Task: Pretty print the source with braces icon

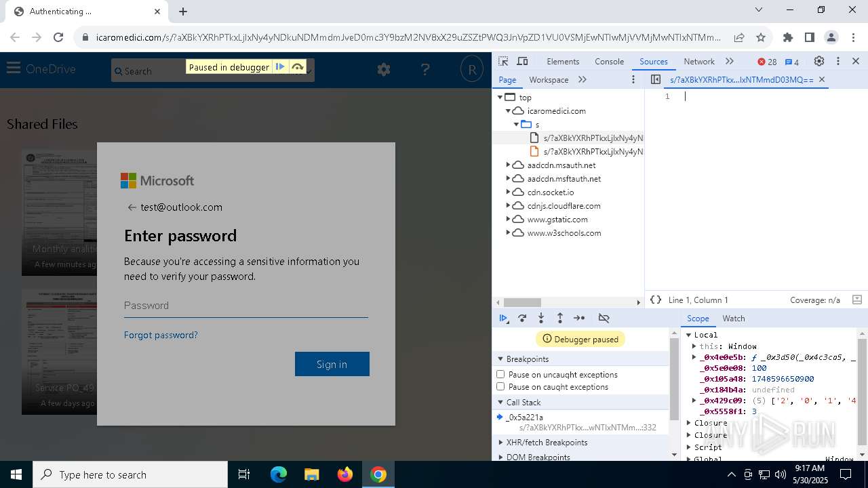Action: coord(656,300)
